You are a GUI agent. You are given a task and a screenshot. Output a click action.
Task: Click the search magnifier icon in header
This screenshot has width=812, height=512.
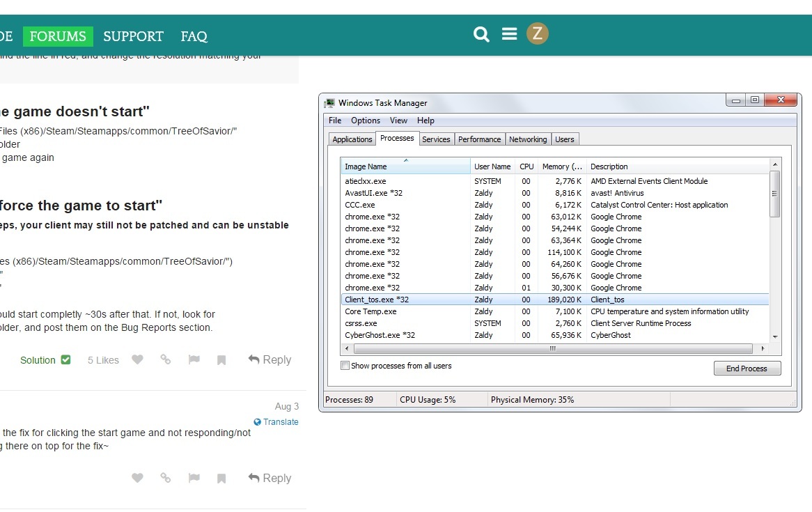point(481,34)
